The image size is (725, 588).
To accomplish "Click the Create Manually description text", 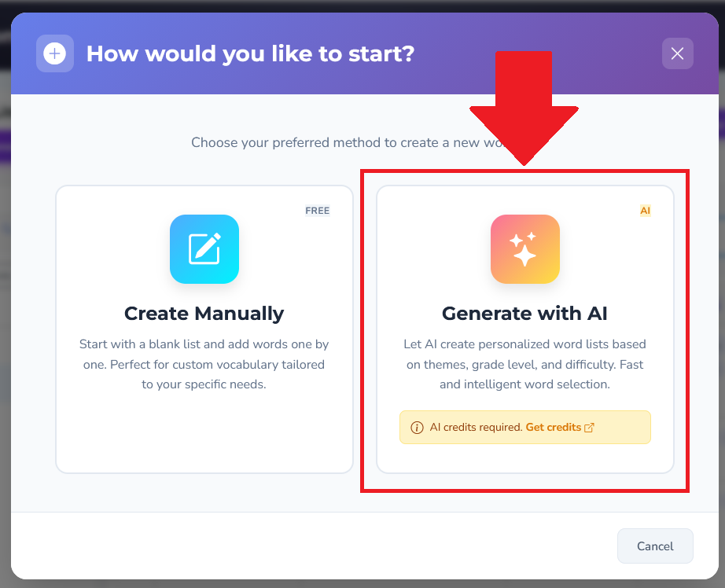I will tap(204, 364).
